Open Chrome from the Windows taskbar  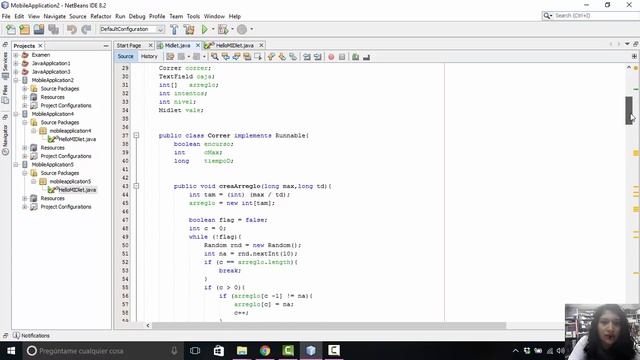pyautogui.click(x=265, y=351)
